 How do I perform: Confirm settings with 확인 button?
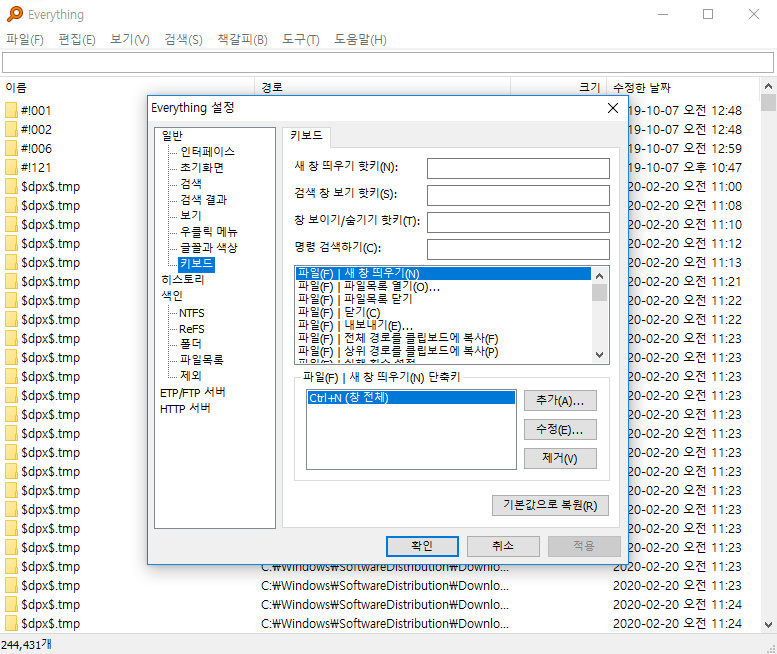pos(422,546)
